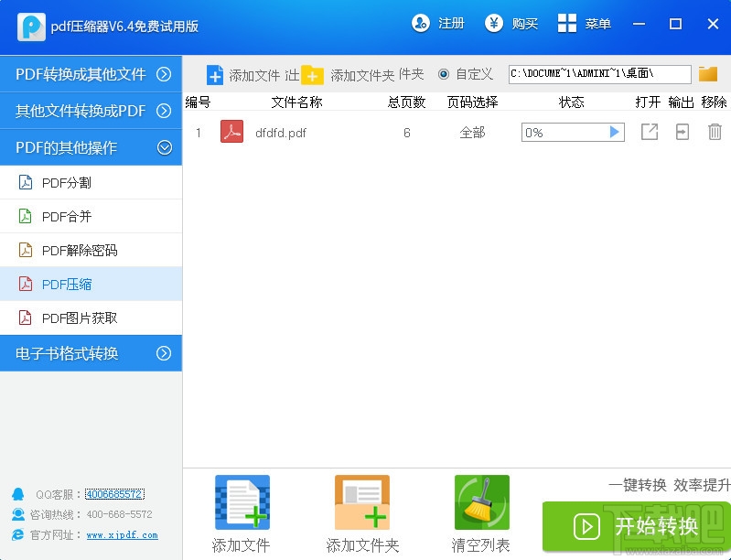Screen dimensions: 731x560
Task: Maximize the pdf compressor window
Action: [675, 24]
